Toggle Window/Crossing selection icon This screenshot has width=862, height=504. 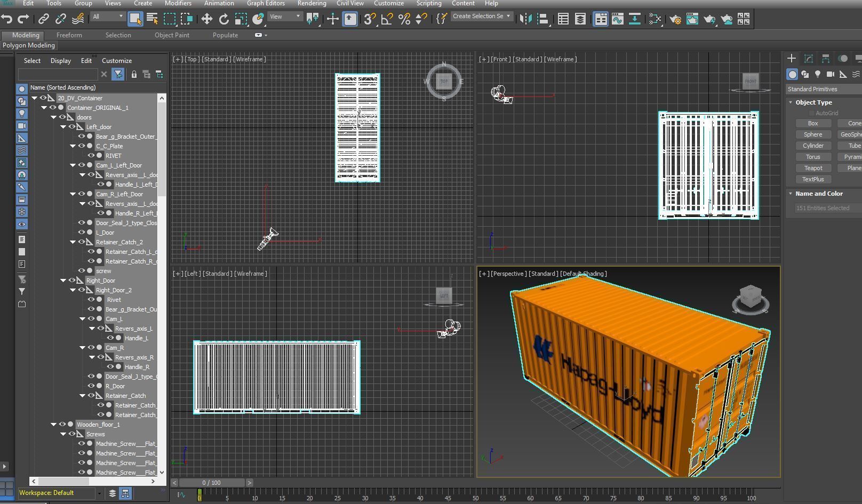point(187,19)
